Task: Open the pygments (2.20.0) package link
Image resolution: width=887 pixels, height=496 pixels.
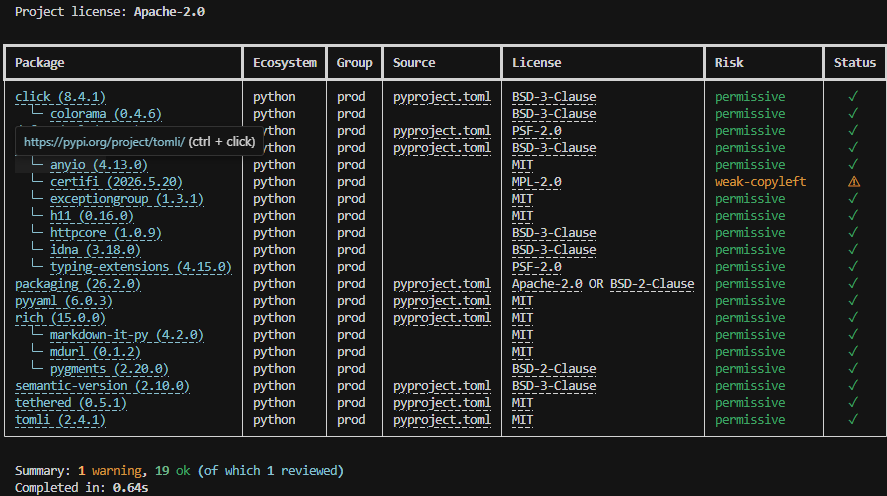Action: tap(109, 368)
